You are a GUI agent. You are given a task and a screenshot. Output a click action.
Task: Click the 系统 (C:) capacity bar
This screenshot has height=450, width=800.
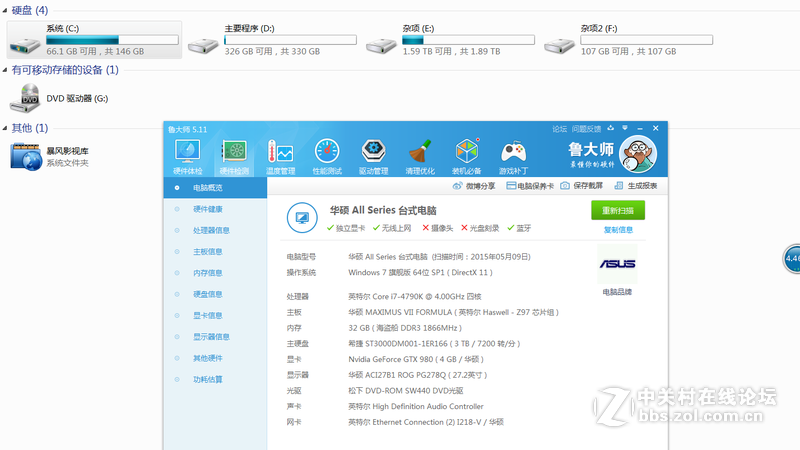click(112, 40)
